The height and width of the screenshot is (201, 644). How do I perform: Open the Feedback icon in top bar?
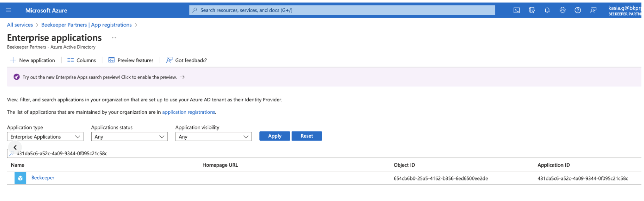pos(593,10)
